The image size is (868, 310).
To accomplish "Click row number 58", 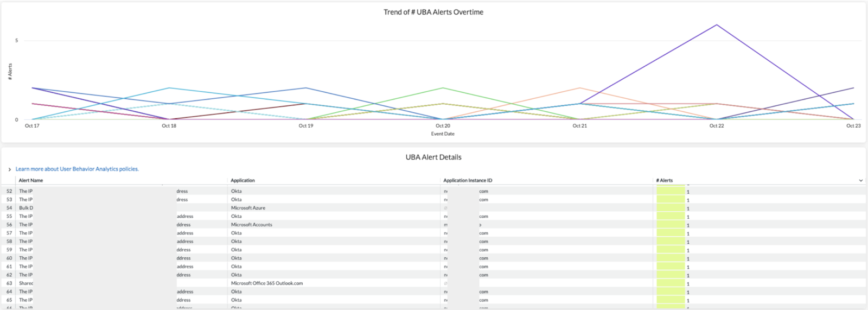I will 9,242.
